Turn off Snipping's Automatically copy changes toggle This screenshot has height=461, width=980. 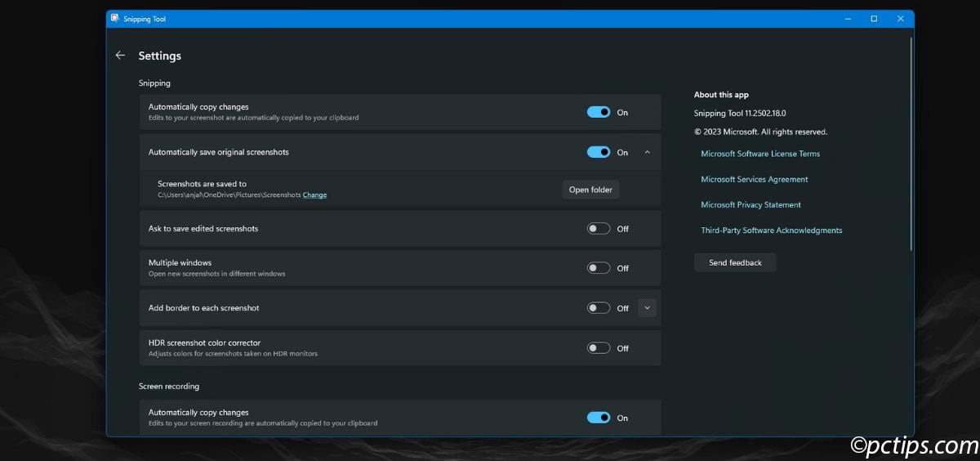pyautogui.click(x=599, y=112)
